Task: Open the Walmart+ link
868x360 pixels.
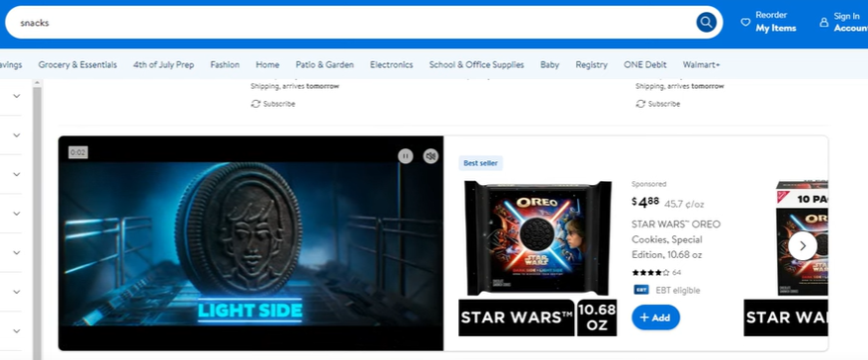Action: click(x=701, y=64)
